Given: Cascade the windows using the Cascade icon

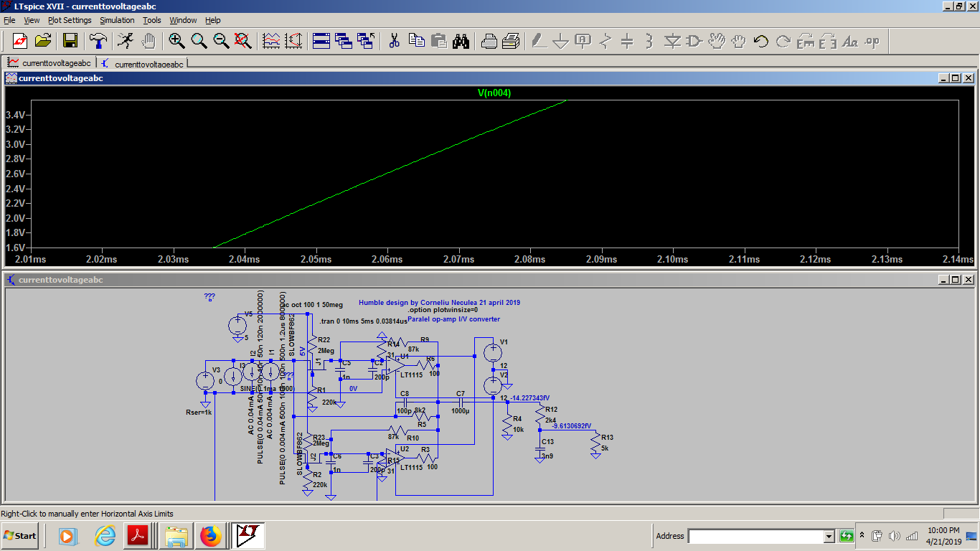Looking at the screenshot, I should point(344,41).
